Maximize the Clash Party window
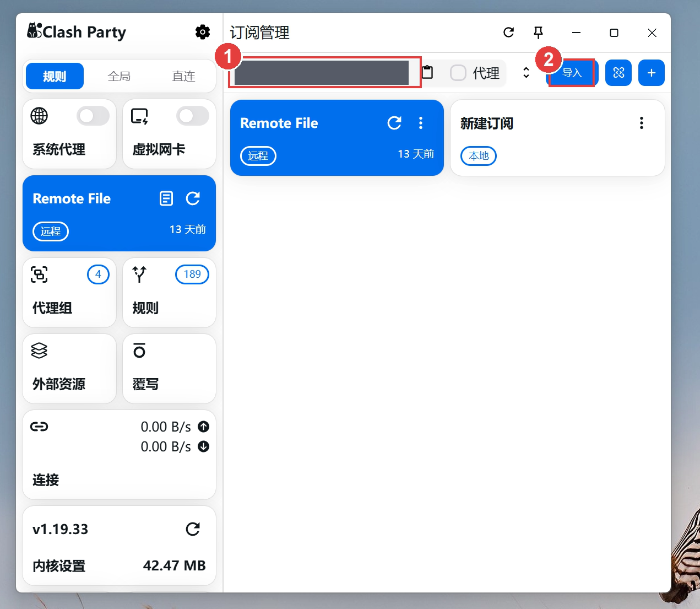The width and height of the screenshot is (700, 609). pos(614,33)
